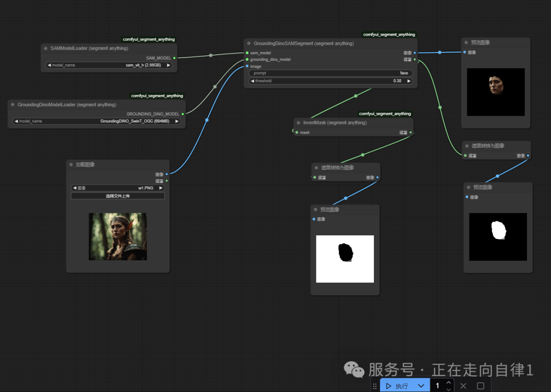Click the X cancel icon in the run toolbar
The width and height of the screenshot is (551, 392).
(x=463, y=386)
